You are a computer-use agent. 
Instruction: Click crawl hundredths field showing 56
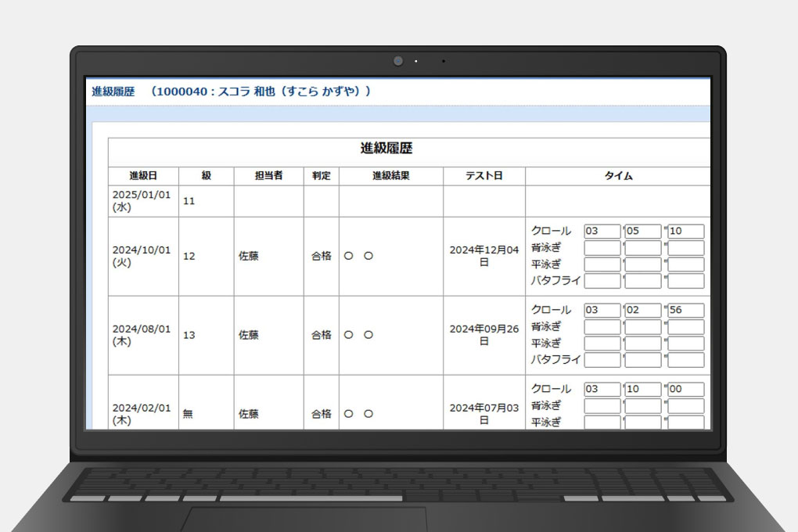pos(685,310)
